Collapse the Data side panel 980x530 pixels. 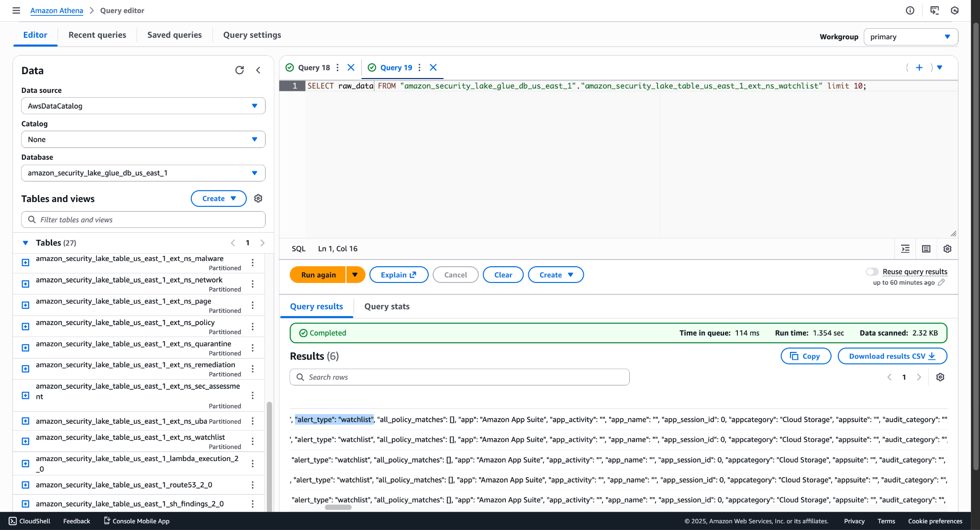pos(258,70)
